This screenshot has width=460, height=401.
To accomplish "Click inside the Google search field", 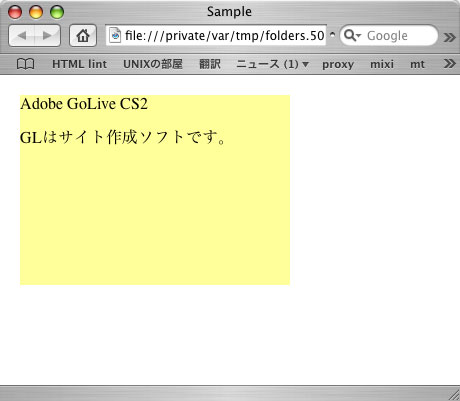I will [x=389, y=35].
